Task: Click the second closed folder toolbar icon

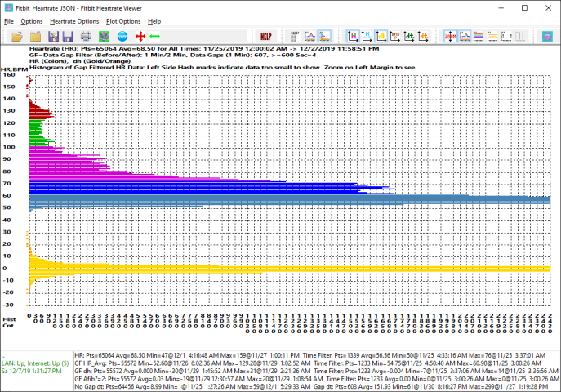Action: pos(35,37)
